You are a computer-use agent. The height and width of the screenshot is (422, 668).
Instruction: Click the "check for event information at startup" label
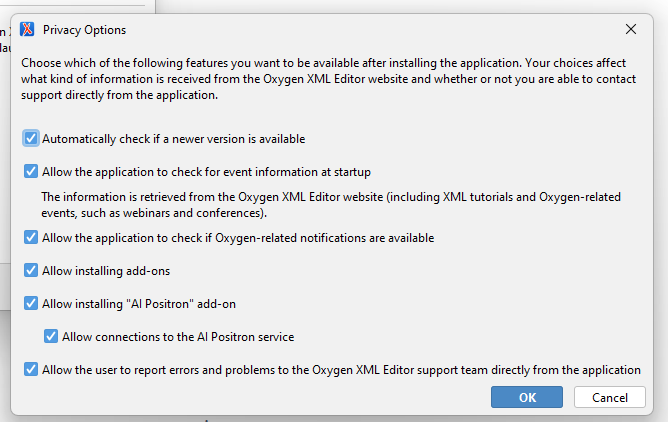(x=206, y=171)
